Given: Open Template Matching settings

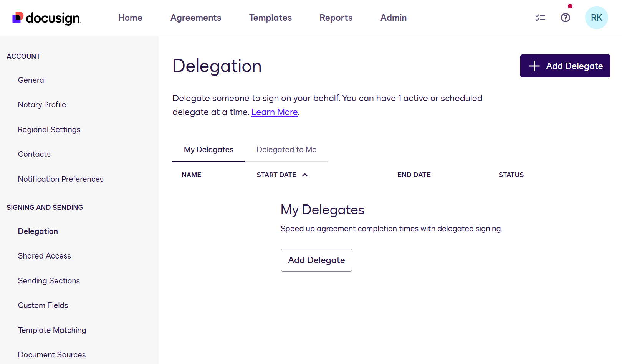Looking at the screenshot, I should point(52,330).
